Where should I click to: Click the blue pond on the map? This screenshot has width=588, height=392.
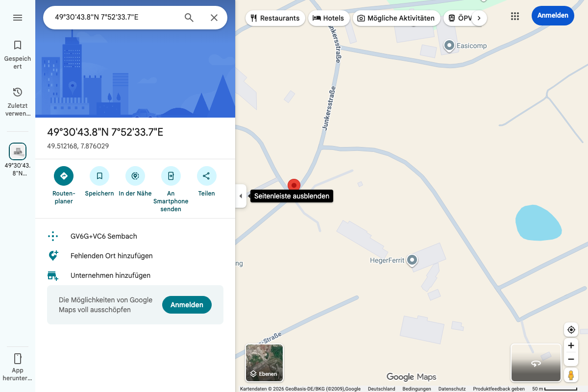[x=538, y=223]
